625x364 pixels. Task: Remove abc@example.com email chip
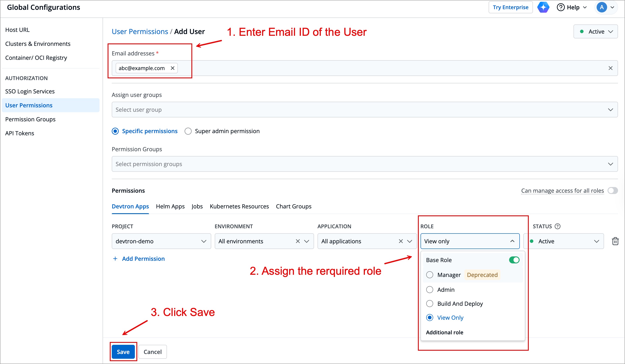click(x=172, y=68)
